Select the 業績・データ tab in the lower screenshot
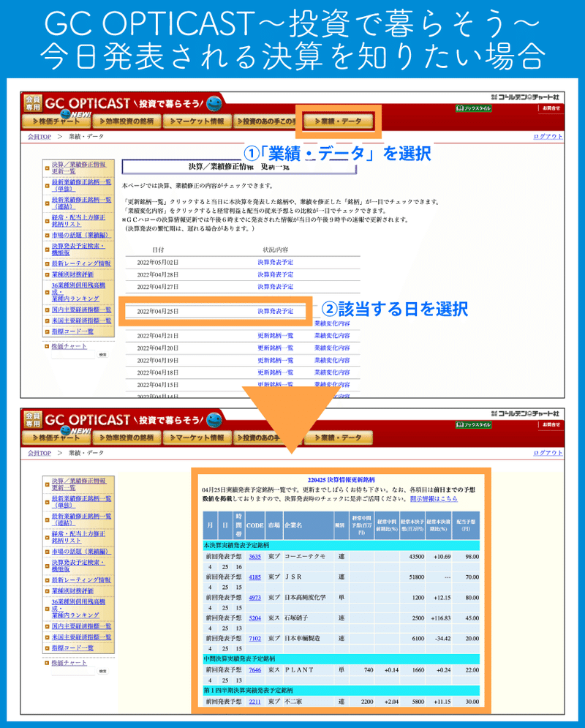The height and width of the screenshot is (728, 585). [338, 438]
